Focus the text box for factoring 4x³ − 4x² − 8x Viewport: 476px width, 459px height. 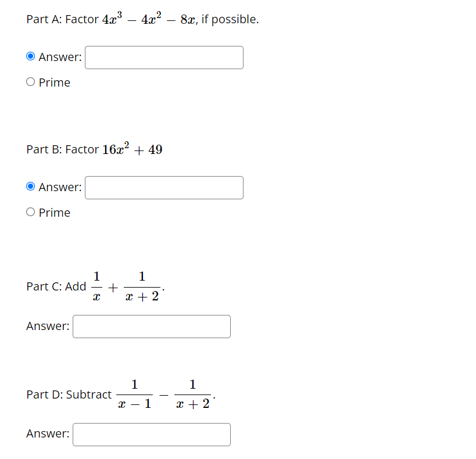pyautogui.click(x=163, y=57)
